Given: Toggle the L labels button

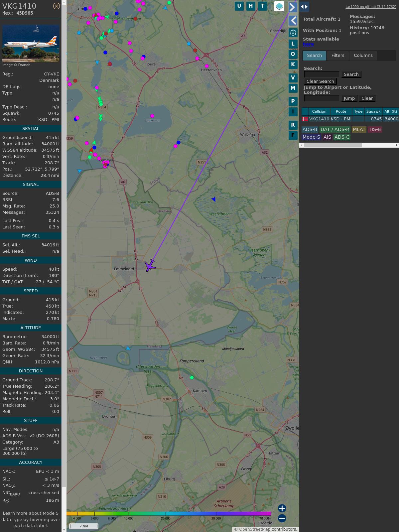Looking at the screenshot, I should pos(293,44).
